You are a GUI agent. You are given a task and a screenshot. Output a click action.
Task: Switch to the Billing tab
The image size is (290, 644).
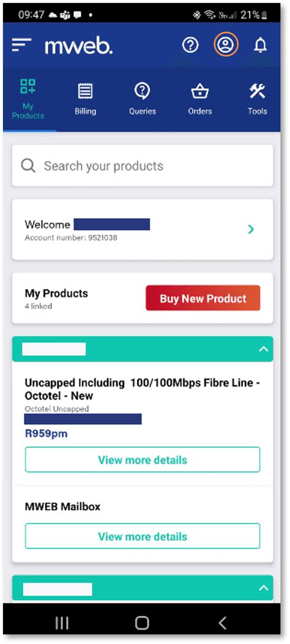pyautogui.click(x=85, y=99)
